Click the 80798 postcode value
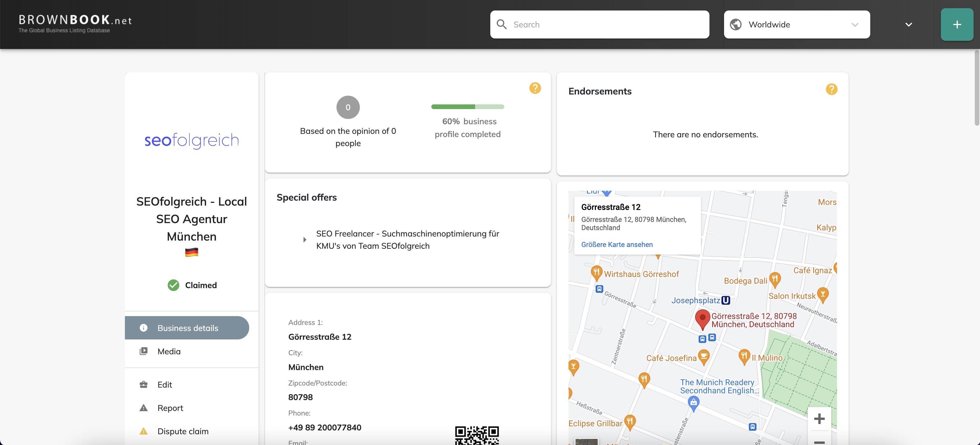980x445 pixels. tap(300, 397)
